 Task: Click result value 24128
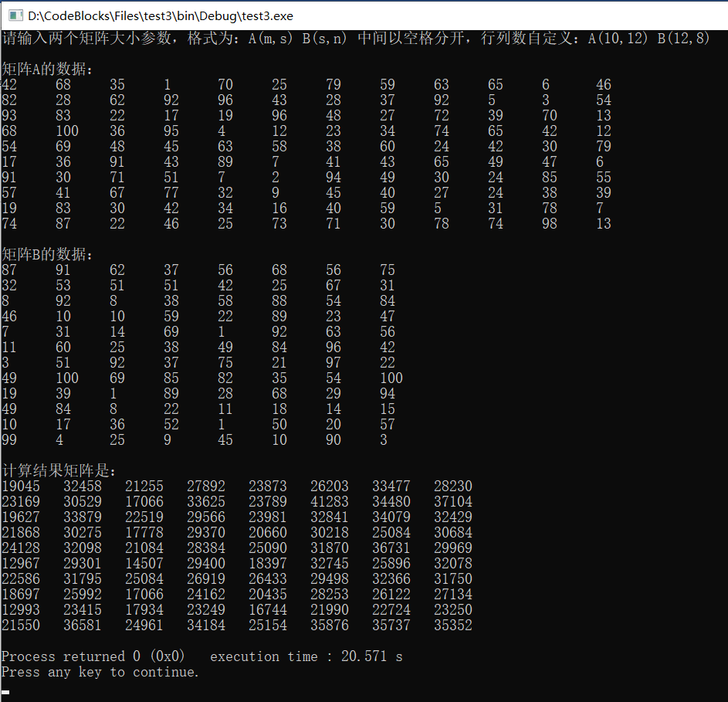point(20,548)
